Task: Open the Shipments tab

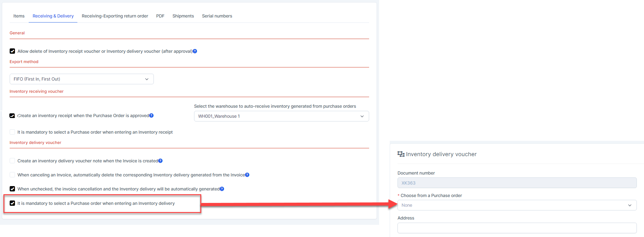Action: click(183, 16)
